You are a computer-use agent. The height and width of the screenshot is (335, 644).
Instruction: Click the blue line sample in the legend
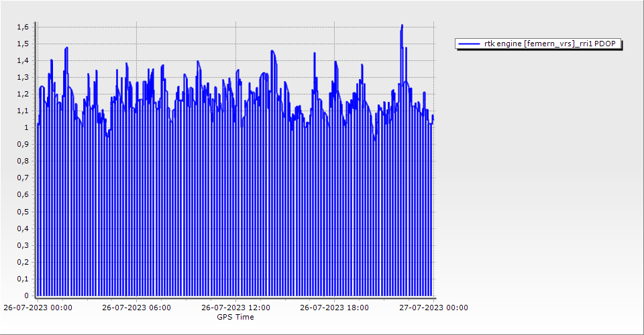[469, 44]
